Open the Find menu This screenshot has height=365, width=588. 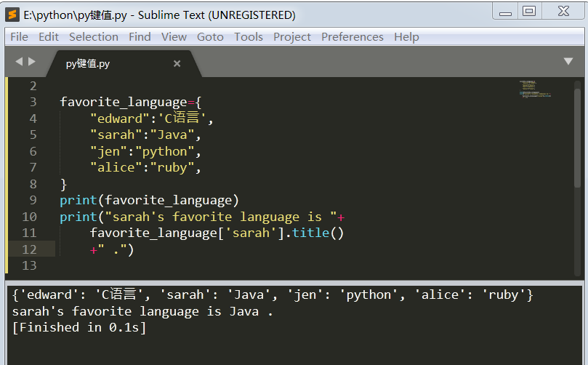coord(140,37)
